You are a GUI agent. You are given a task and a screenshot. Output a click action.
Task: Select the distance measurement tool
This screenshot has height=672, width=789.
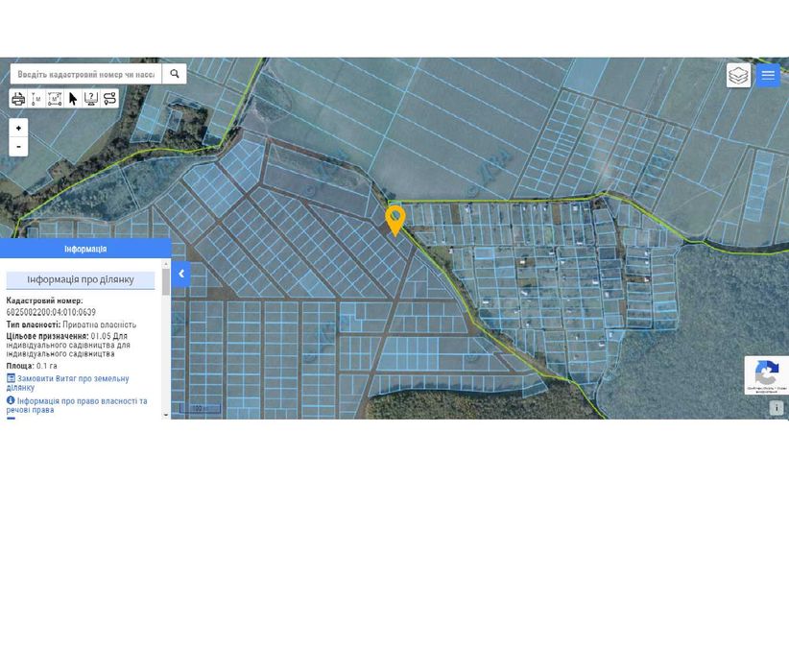tap(36, 99)
